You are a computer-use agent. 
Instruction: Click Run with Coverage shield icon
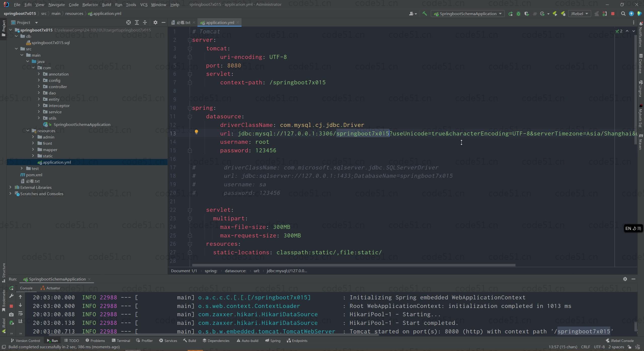[x=527, y=14]
